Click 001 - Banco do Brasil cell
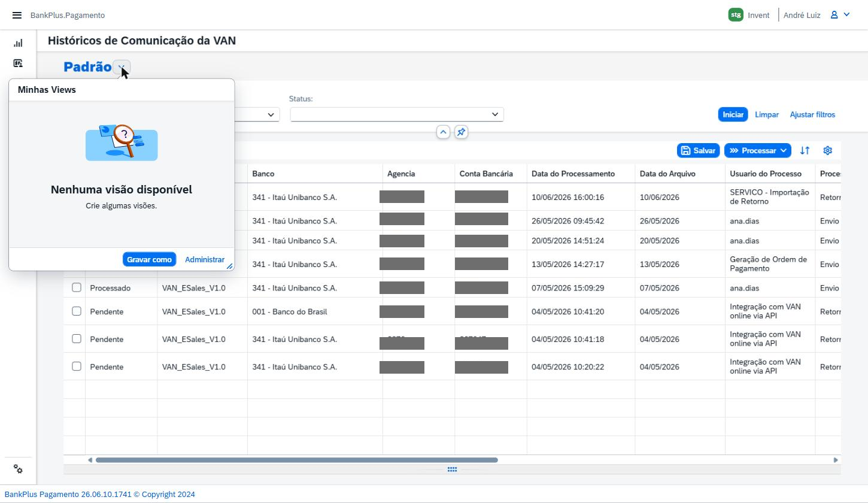The image size is (868, 503). tap(315, 311)
